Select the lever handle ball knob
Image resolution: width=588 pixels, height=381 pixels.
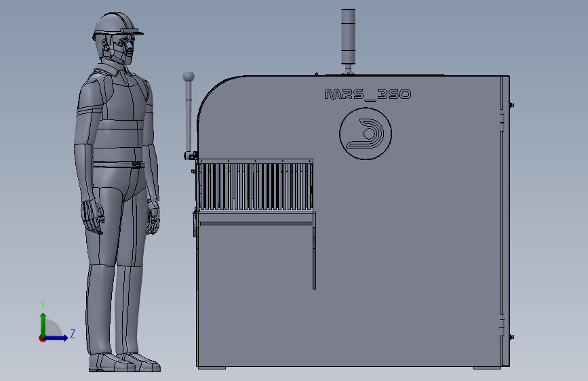tap(189, 77)
